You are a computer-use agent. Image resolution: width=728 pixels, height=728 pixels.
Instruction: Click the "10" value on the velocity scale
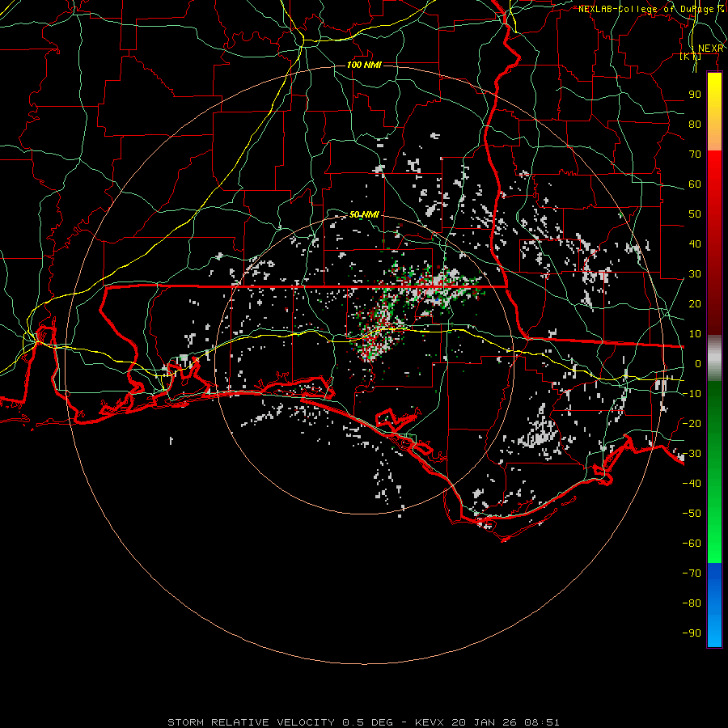click(695, 334)
